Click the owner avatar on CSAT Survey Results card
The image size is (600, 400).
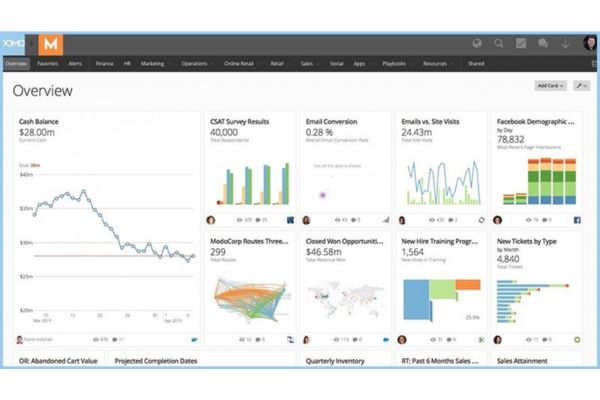[211, 220]
